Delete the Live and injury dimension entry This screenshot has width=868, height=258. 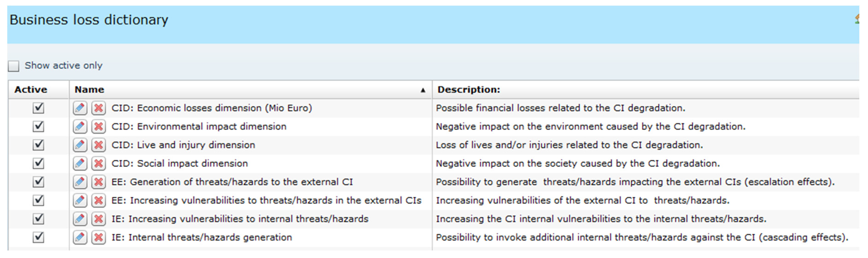98,145
